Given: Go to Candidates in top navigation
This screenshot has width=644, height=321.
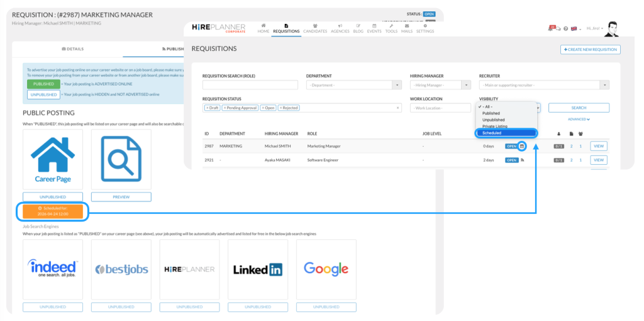Looking at the screenshot, I should point(315,28).
